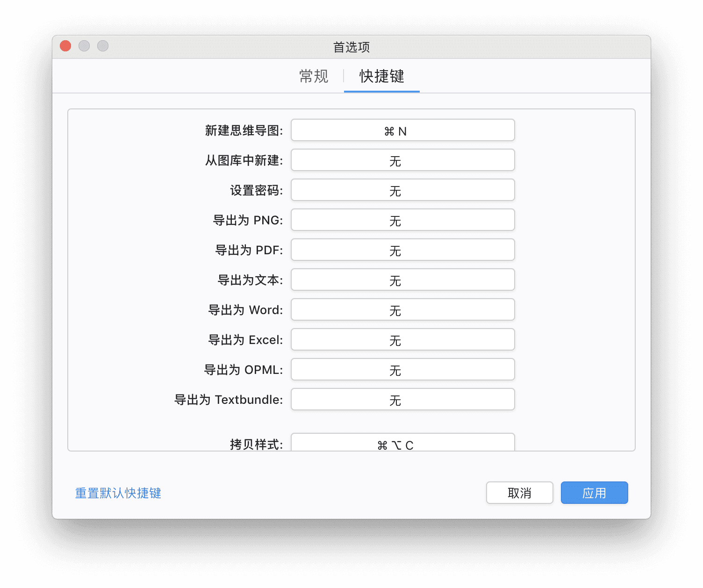Select the 拷贝样式 shortcut field
Viewport: 703px width, 588px height.
pos(402,443)
